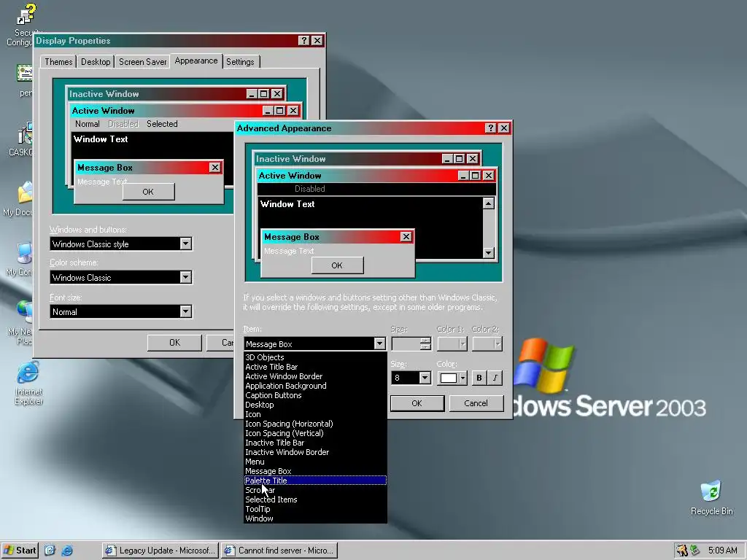The image size is (747, 560).
Task: Select Caption Buttons from list
Action: pos(315,395)
